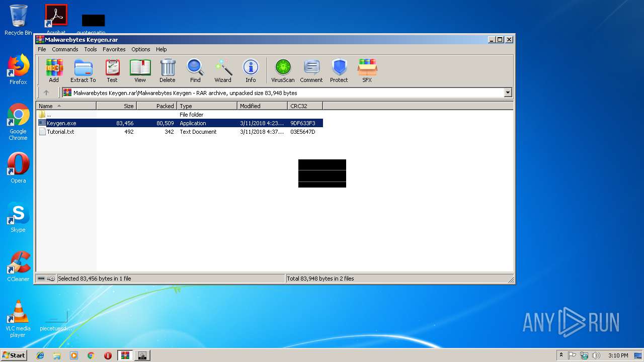Image resolution: width=644 pixels, height=362 pixels.
Task: Sort by Packed column header
Action: pyautogui.click(x=157, y=106)
